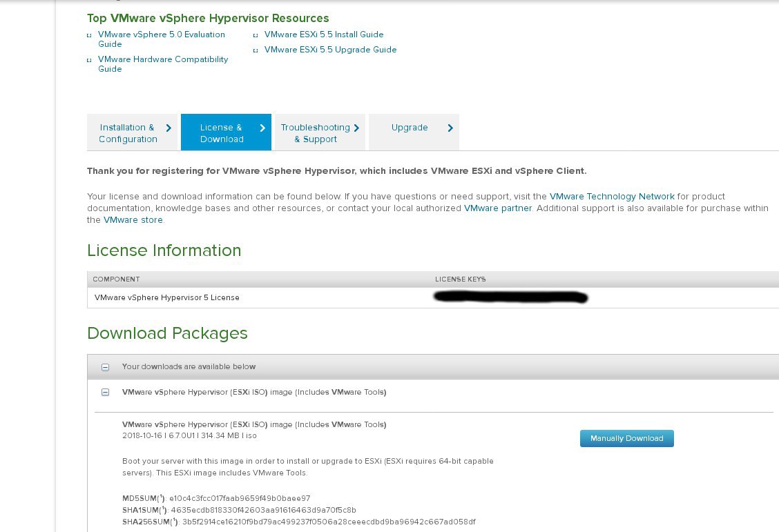
Task: Click bullet icon beside ESXi 5.5 Install Guide
Action: 256,35
